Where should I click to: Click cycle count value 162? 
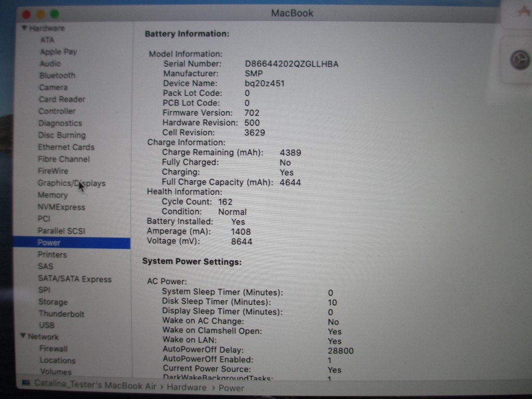tap(225, 202)
